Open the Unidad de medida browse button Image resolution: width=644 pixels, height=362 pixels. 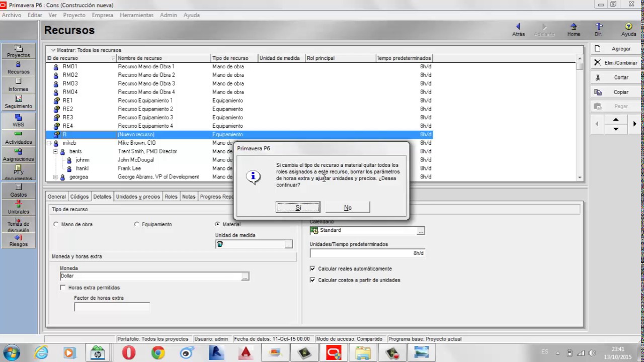(288, 244)
